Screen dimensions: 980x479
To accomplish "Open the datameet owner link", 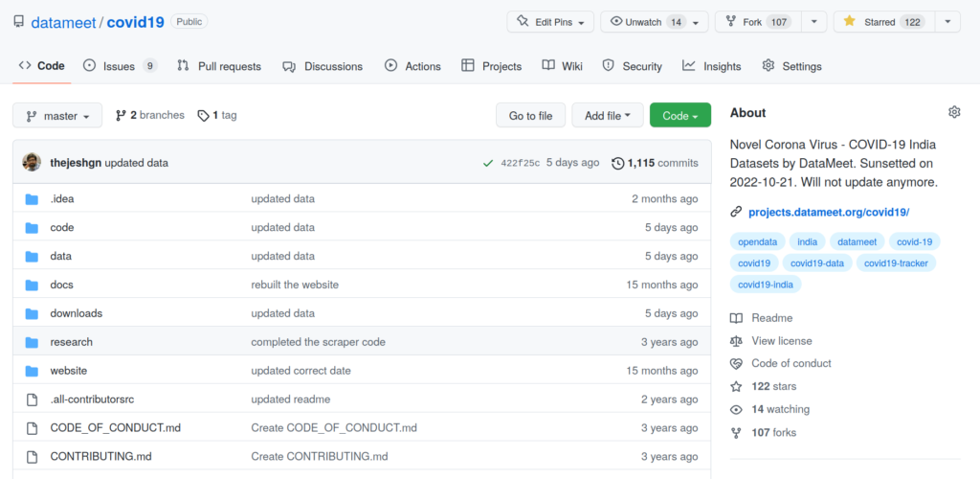I will [x=63, y=22].
